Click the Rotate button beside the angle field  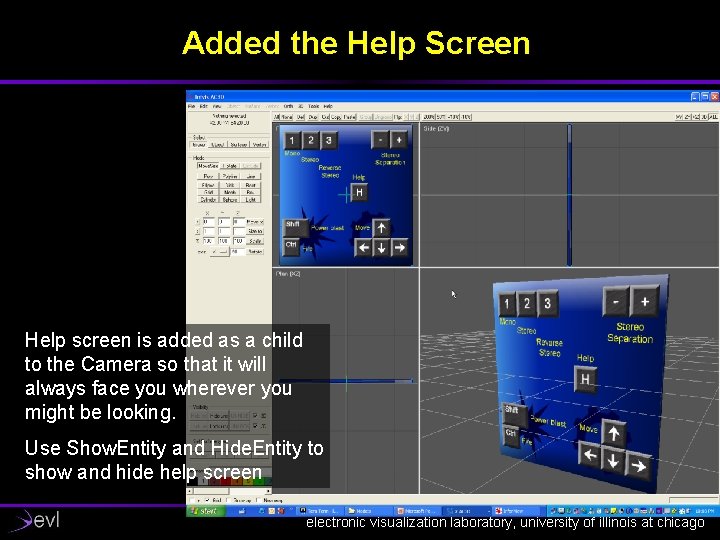pyautogui.click(x=255, y=252)
